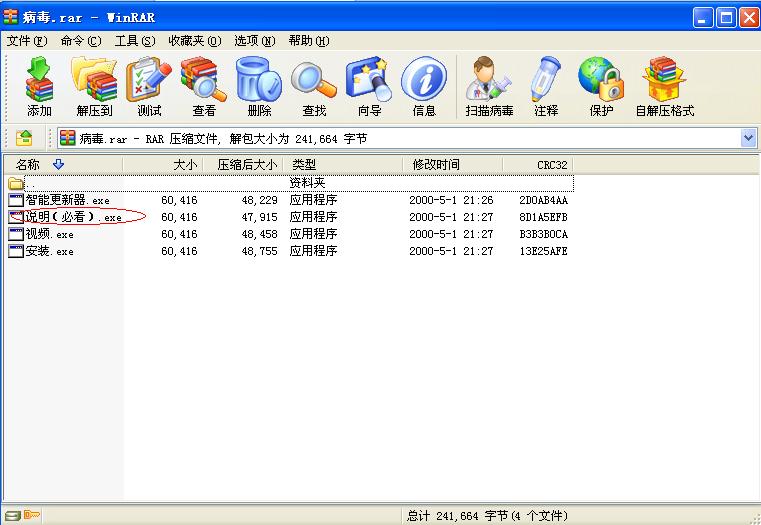Screen dimensions: 761x525
Task: Go up one folder level icon
Action: click(24, 138)
